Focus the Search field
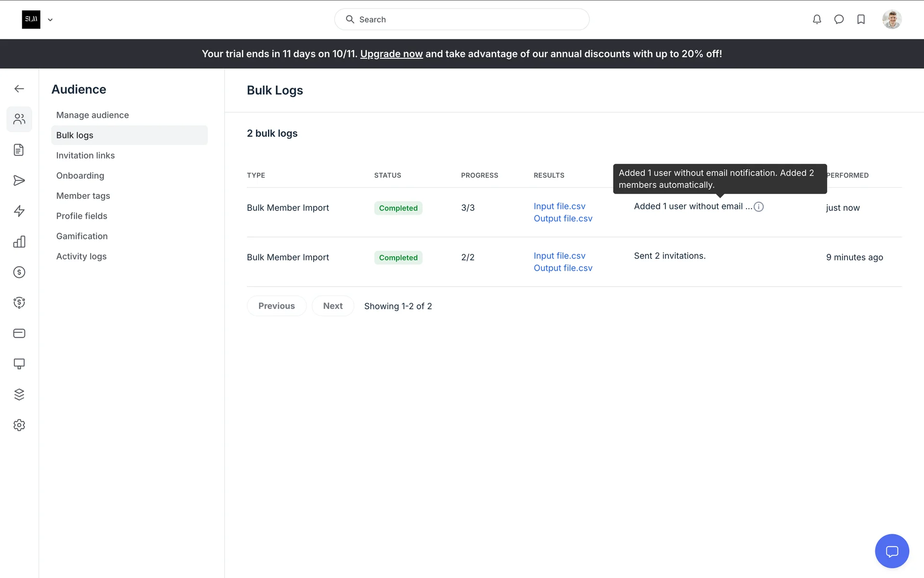The width and height of the screenshot is (924, 578). (462, 19)
